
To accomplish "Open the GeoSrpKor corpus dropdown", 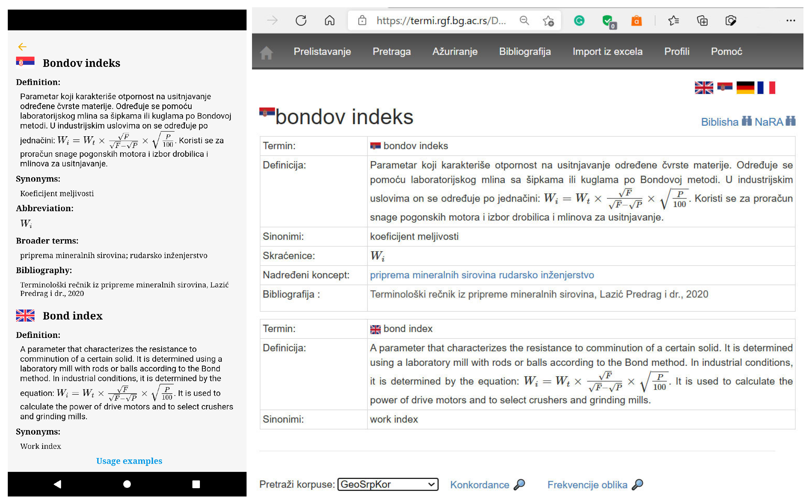I will pos(388,484).
